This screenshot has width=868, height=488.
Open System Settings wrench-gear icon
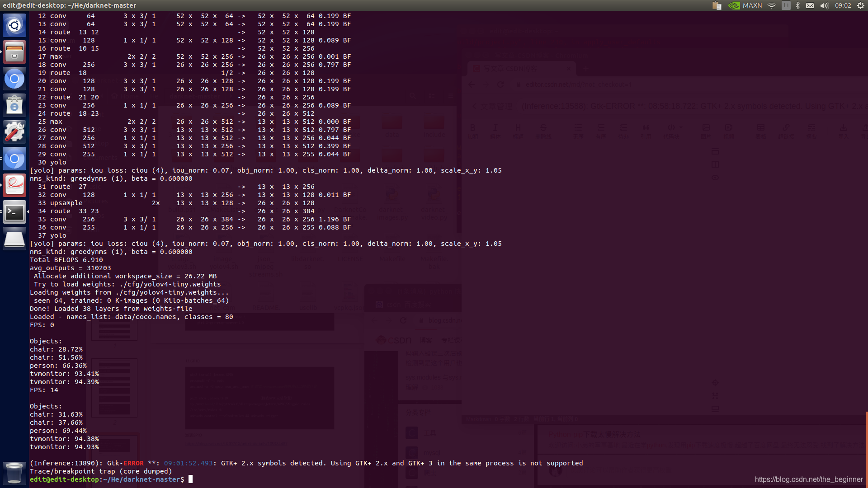[x=14, y=132]
